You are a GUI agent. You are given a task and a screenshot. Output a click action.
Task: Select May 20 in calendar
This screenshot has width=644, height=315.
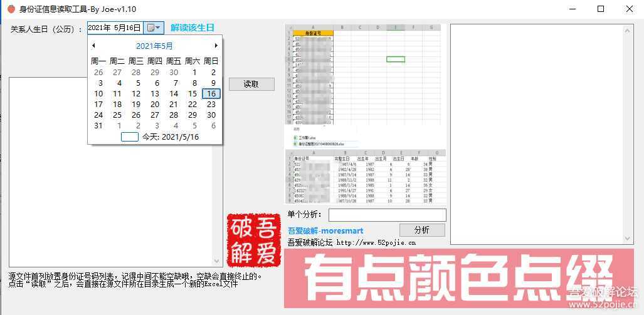click(155, 104)
